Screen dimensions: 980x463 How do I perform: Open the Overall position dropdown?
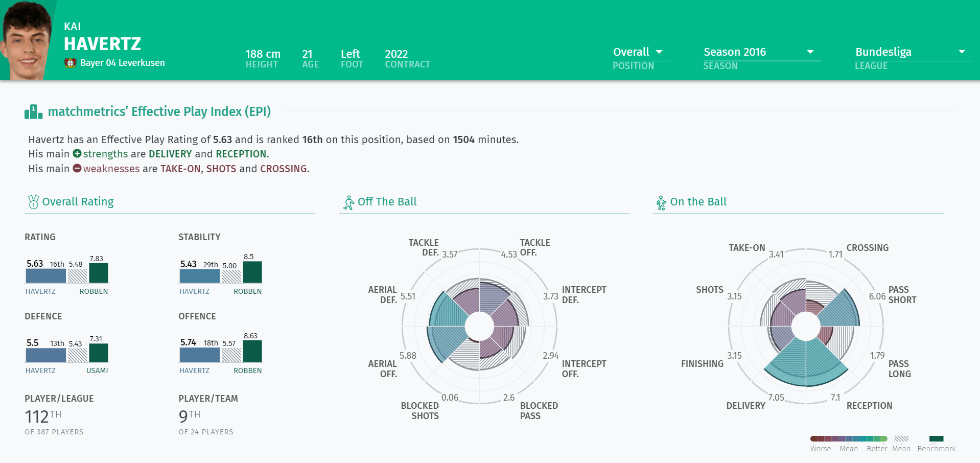640,52
